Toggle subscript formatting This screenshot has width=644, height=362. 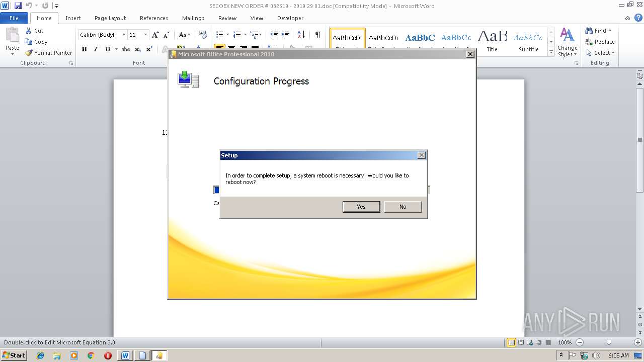(x=138, y=49)
